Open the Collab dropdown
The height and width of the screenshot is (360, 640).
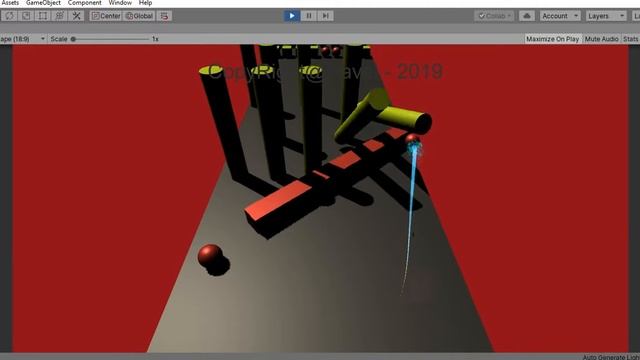(x=494, y=16)
